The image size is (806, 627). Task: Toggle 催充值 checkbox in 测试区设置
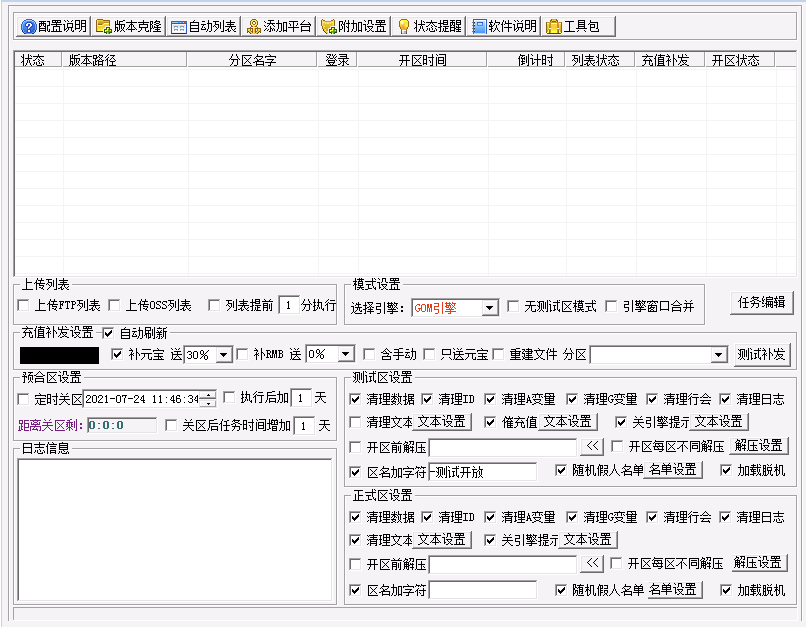(490, 422)
